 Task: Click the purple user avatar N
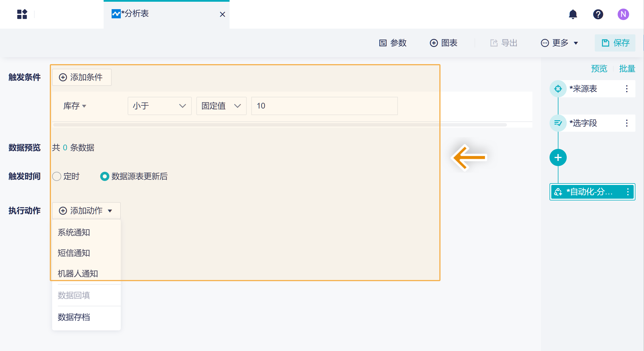coord(623,14)
